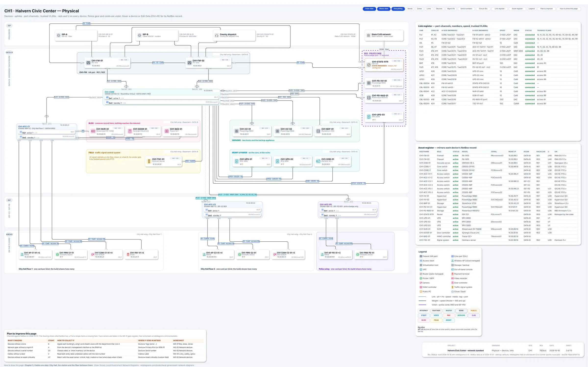588x367 pixels.
Task: Toggle the Zones layer pill
Action: coord(419,9)
